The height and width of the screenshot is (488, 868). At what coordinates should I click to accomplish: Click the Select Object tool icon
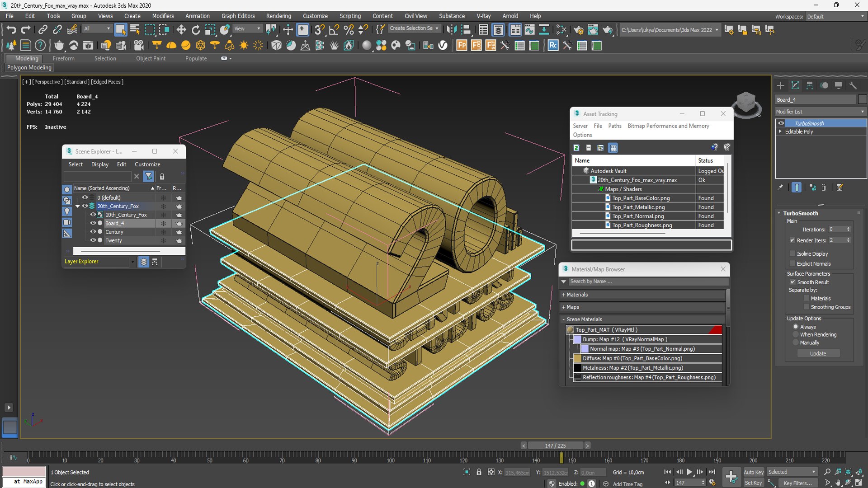point(120,30)
